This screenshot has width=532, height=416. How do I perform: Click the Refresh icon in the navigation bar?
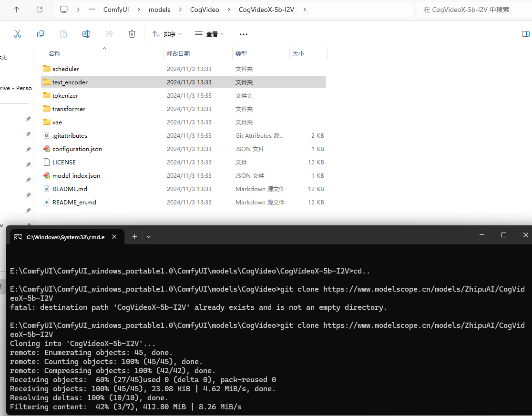40,10
